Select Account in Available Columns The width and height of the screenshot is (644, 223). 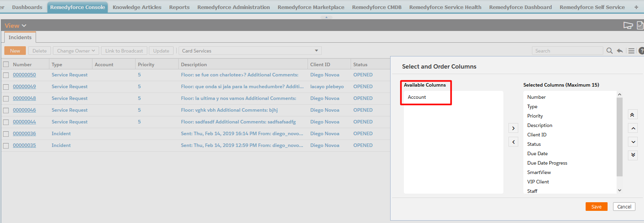tap(417, 97)
